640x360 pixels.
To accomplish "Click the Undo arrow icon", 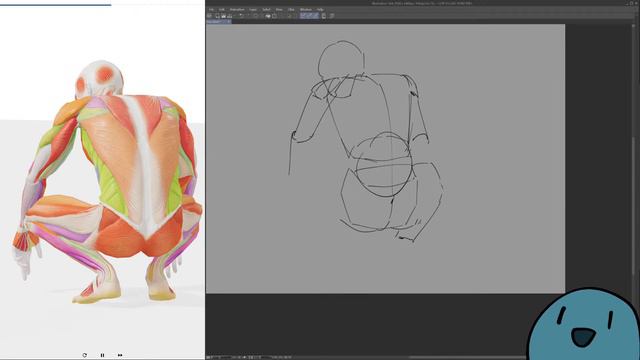I will 241,16.
